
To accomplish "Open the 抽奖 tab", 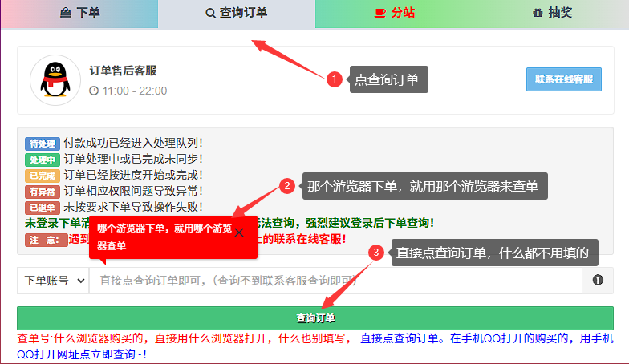I will 551,13.
